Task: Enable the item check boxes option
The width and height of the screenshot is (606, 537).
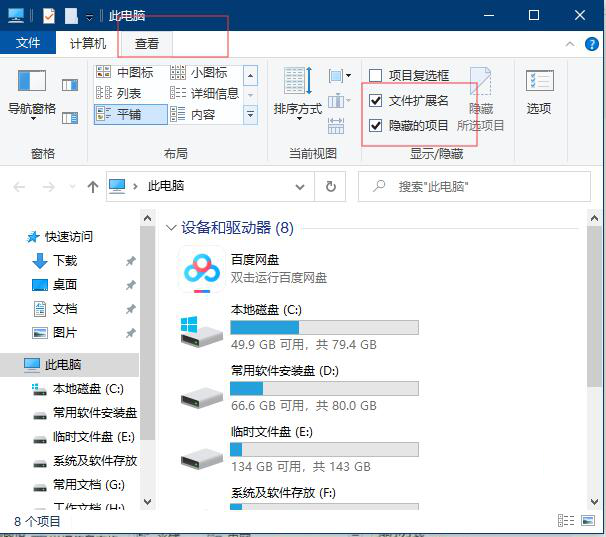Action: click(x=376, y=76)
